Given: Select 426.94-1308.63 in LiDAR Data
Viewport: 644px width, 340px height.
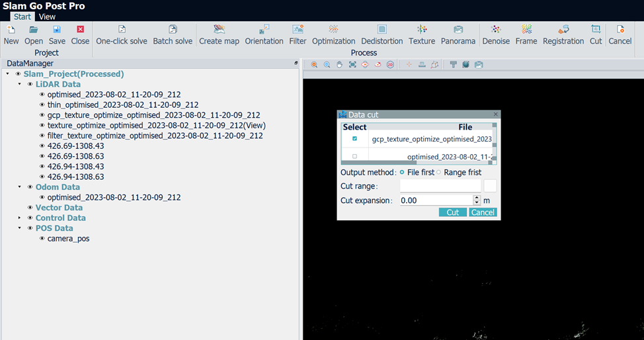Looking at the screenshot, I should (75, 177).
